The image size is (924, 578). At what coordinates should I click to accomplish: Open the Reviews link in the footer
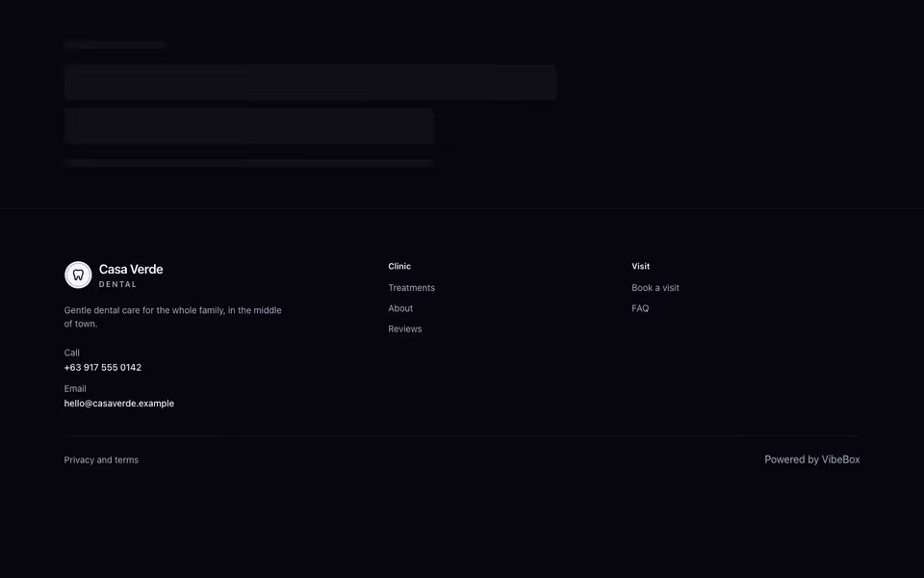click(405, 329)
